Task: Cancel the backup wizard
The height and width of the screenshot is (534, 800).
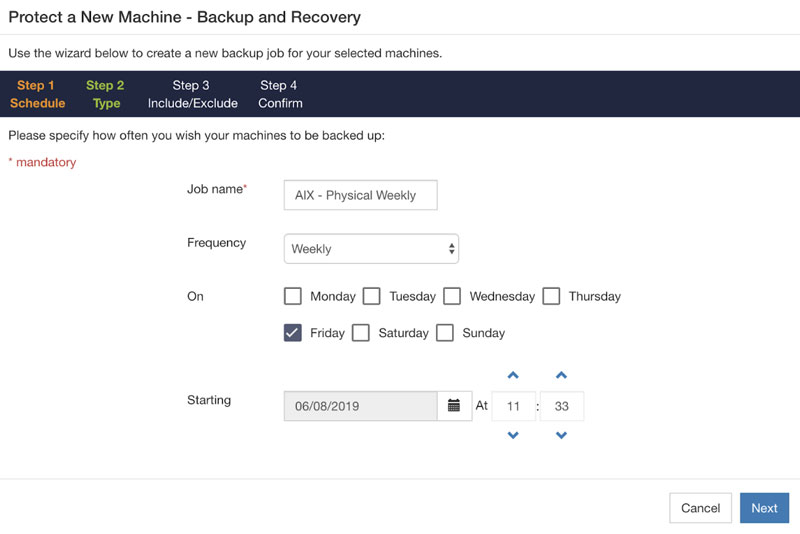Action: [701, 508]
